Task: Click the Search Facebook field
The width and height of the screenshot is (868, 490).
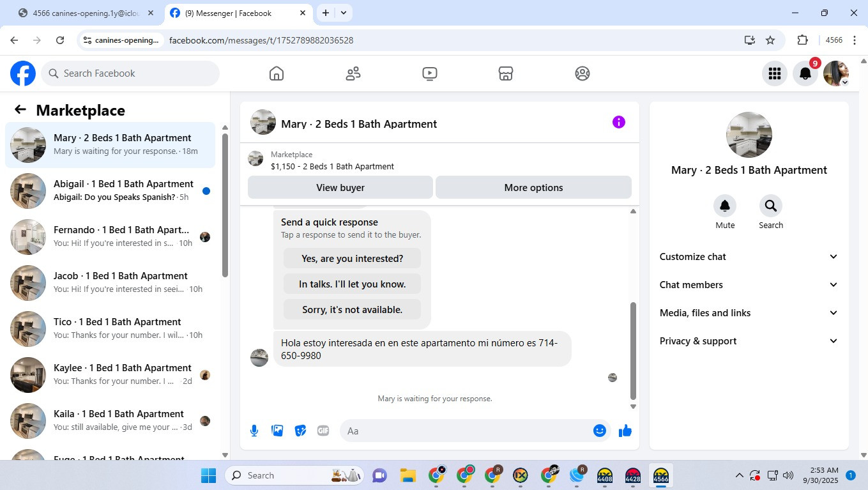Action: coord(130,73)
